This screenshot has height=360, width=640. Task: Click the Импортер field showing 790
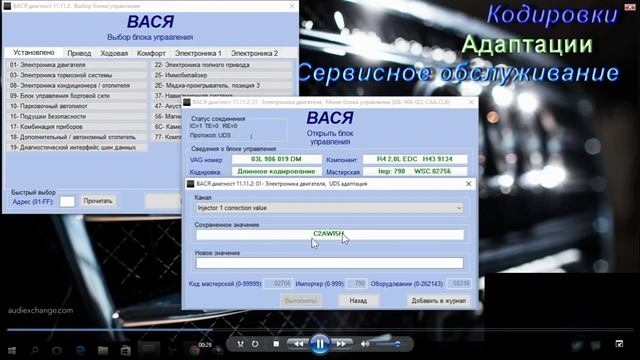[357, 283]
